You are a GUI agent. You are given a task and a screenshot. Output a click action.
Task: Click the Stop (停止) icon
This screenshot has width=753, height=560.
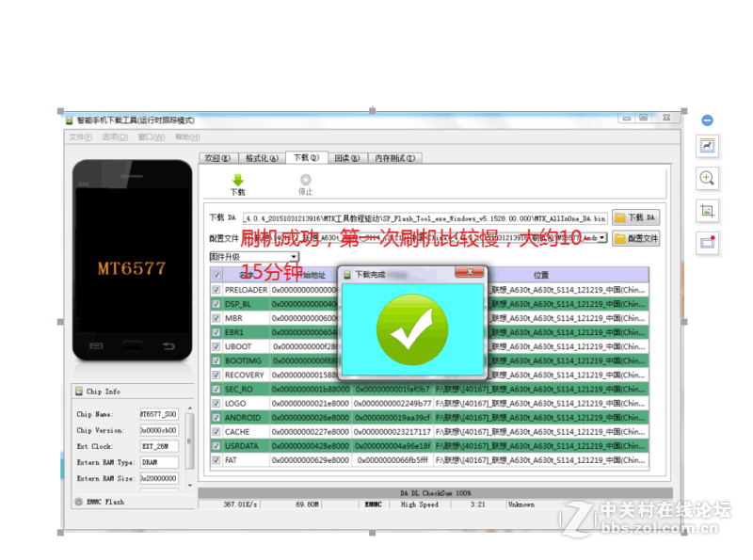pyautogui.click(x=305, y=180)
